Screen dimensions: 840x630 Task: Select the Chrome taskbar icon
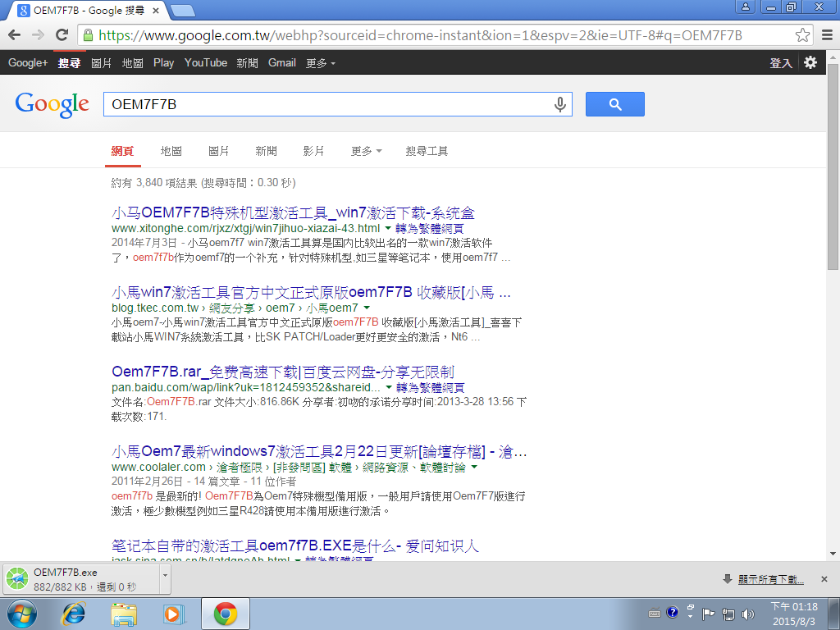coord(226,614)
